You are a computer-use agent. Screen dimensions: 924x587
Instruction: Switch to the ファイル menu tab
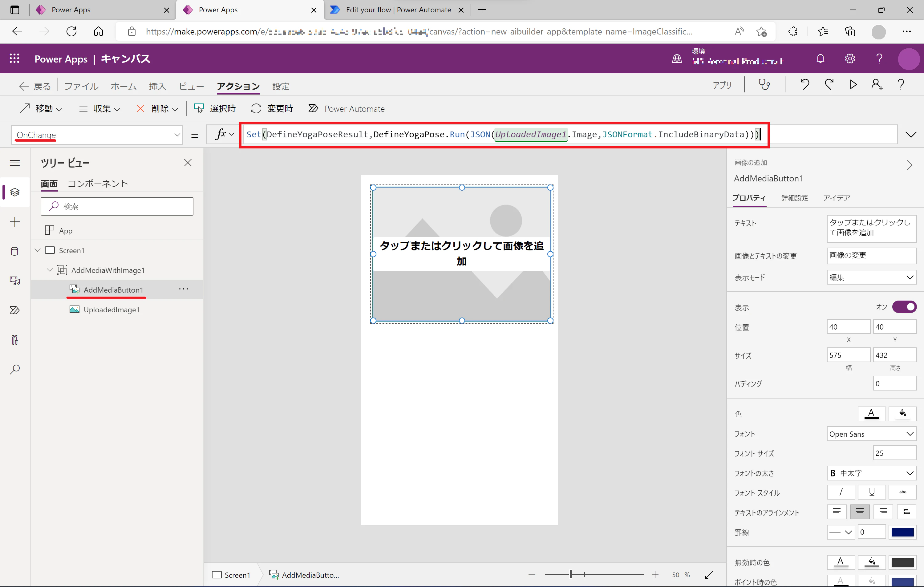tap(81, 86)
